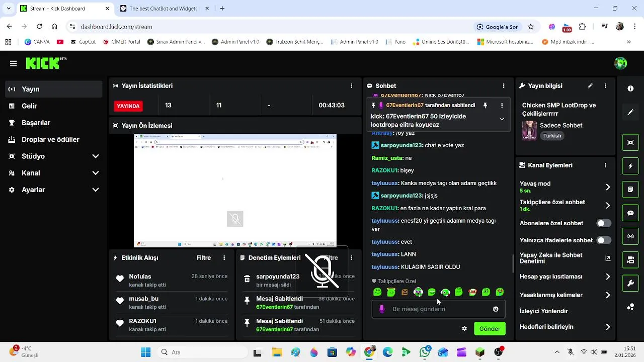Screen dimensions: 644x362
Task: Unpin the pinned chat message
Action: [x=485, y=106]
